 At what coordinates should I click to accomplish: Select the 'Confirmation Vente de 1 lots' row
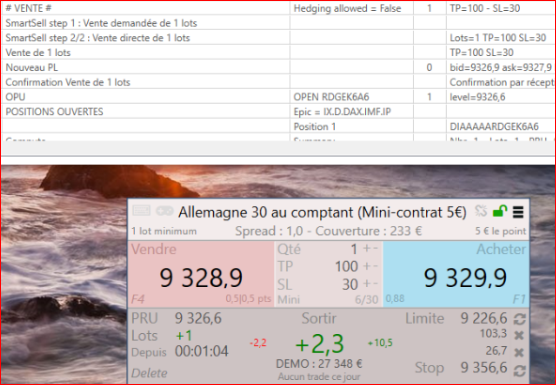(145, 82)
